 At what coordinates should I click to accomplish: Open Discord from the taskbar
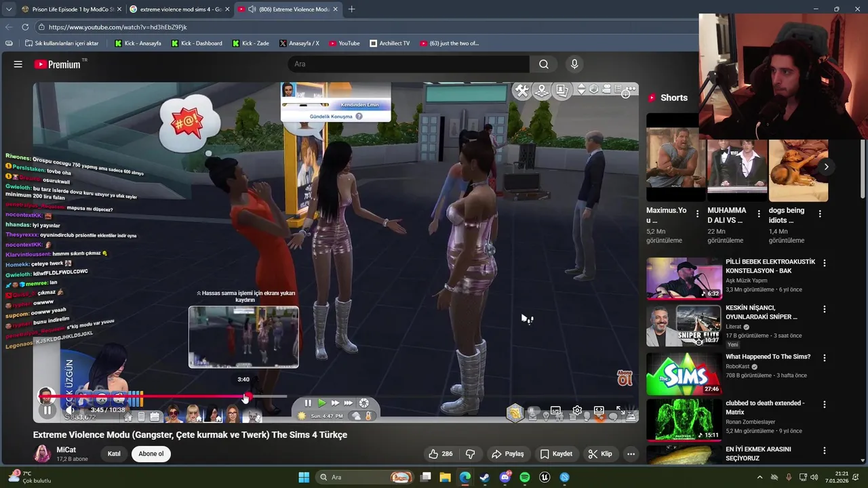(x=505, y=477)
